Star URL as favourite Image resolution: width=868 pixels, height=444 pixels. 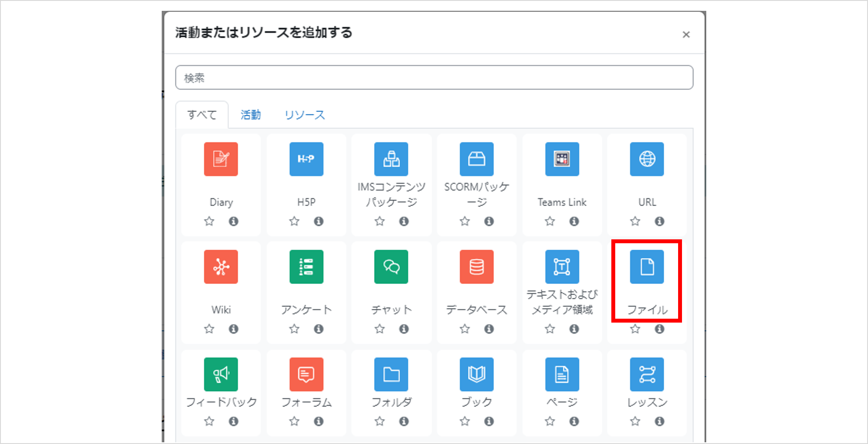[x=635, y=221]
